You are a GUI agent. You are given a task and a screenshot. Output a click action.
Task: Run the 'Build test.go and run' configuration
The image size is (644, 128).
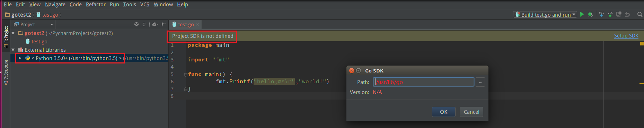pyautogui.click(x=582, y=14)
